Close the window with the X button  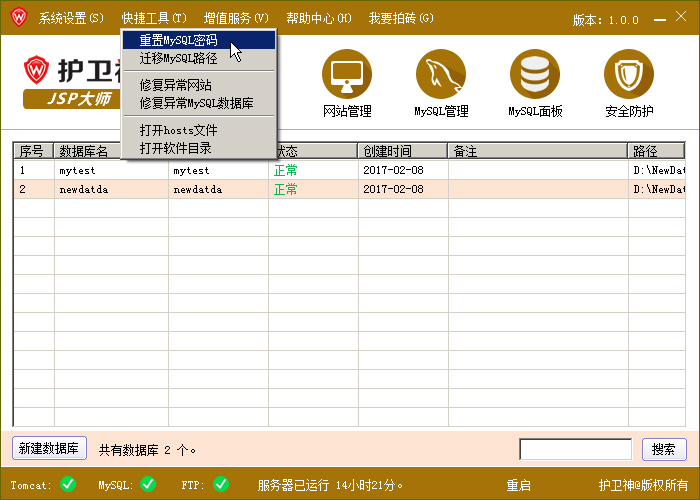(x=681, y=17)
